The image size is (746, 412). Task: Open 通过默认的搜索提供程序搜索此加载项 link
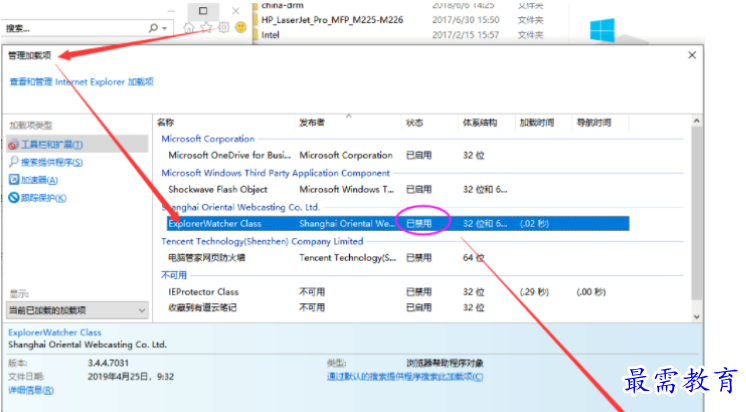405,377
